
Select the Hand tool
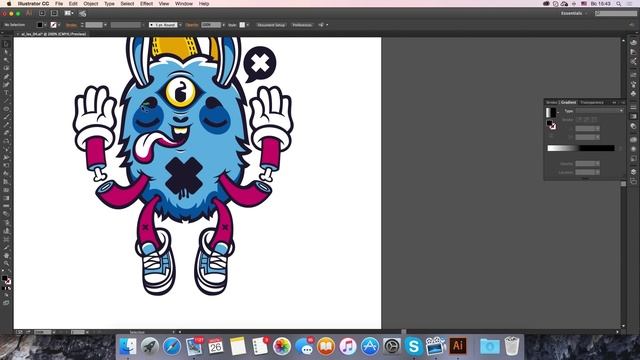[6, 255]
